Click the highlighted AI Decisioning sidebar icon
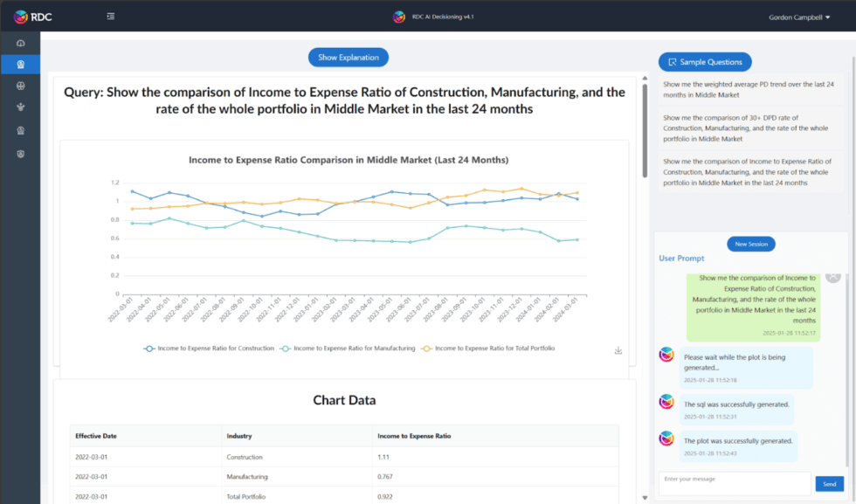The width and height of the screenshot is (856, 504). 20,64
